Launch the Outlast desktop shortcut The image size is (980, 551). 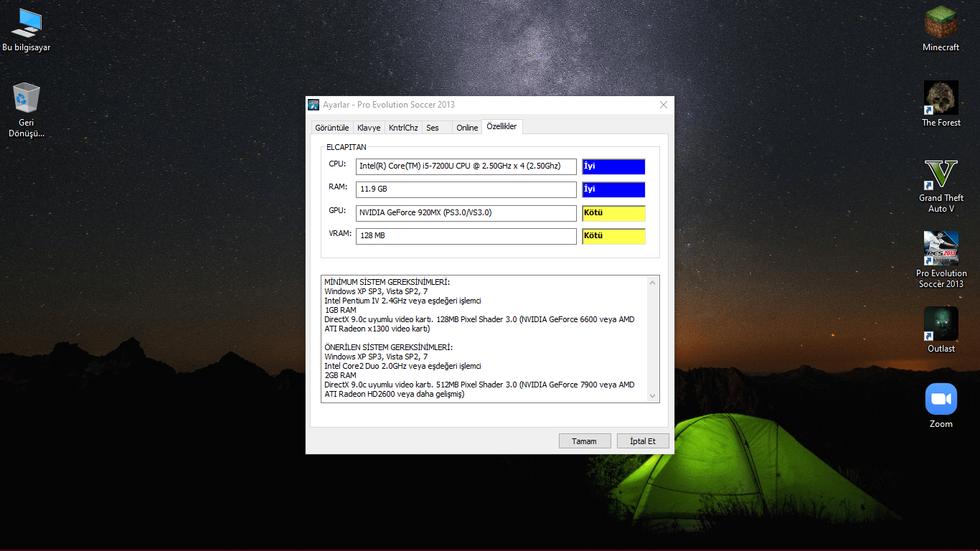(x=941, y=330)
